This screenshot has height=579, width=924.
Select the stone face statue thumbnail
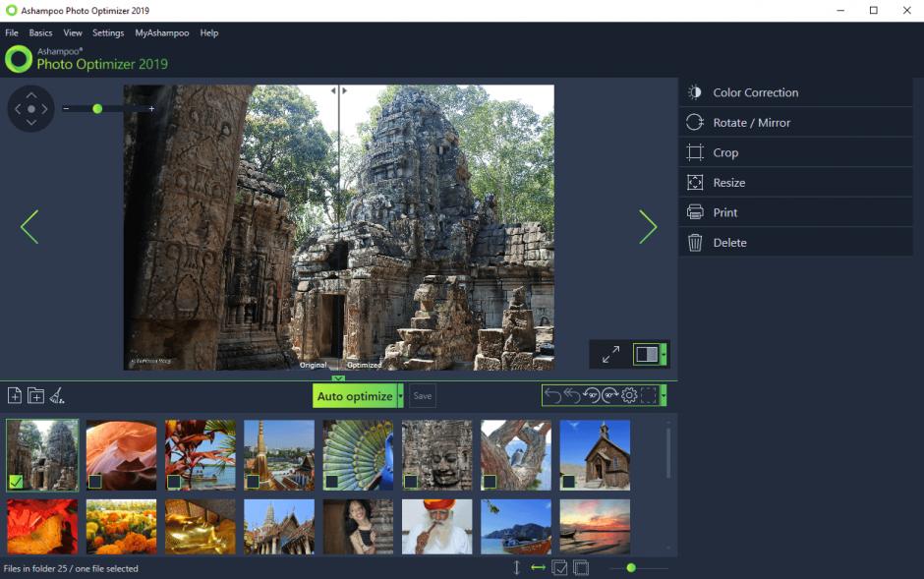click(x=436, y=454)
